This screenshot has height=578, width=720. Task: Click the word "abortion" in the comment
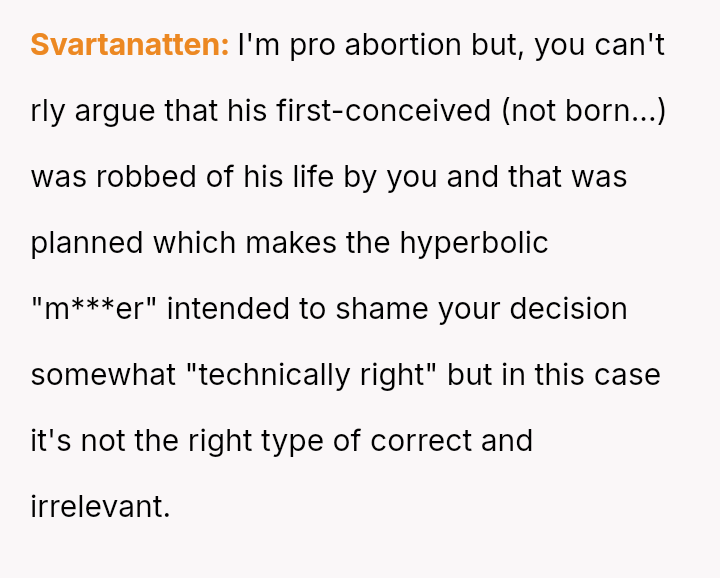coord(402,45)
